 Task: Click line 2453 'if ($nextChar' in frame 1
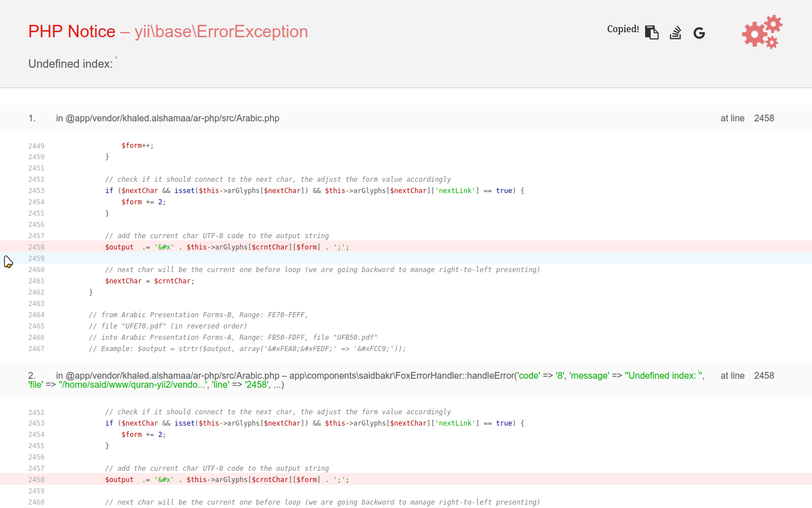coord(315,191)
